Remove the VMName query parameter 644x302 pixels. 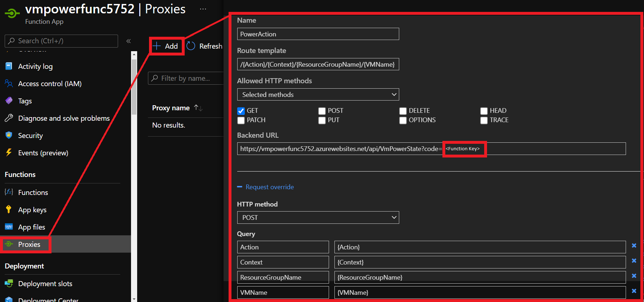[634, 291]
